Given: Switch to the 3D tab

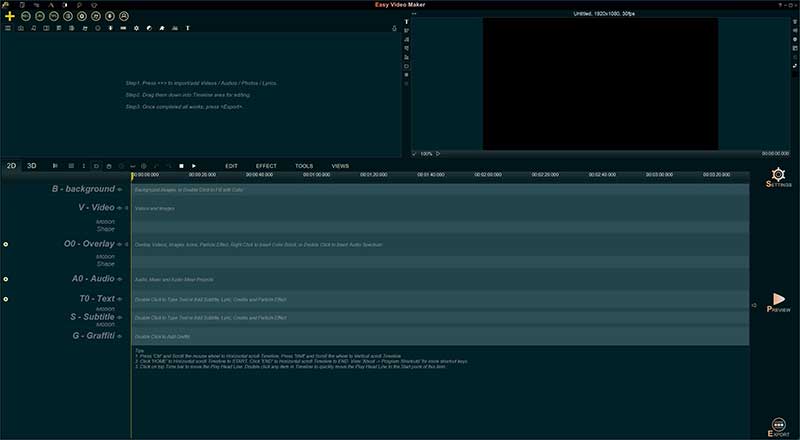Looking at the screenshot, I should click(x=32, y=166).
